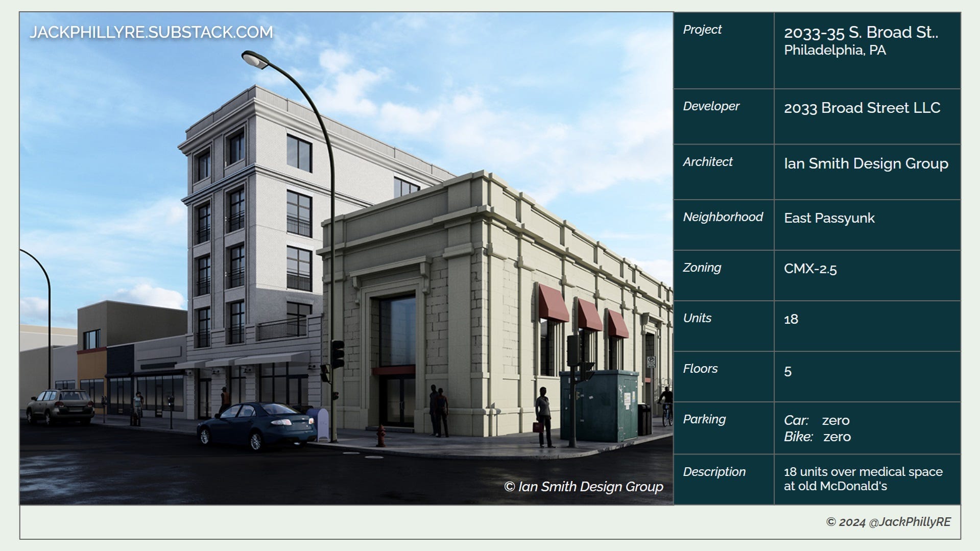Screen dimensions: 980x551
Task: Select the 'Parking' label cell
Action: [724, 428]
